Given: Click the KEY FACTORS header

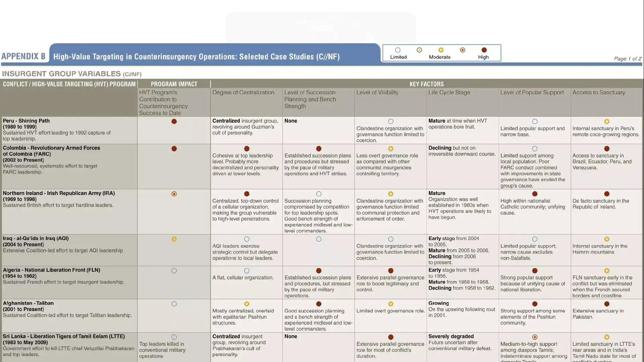Looking at the screenshot, I should 426,84.
